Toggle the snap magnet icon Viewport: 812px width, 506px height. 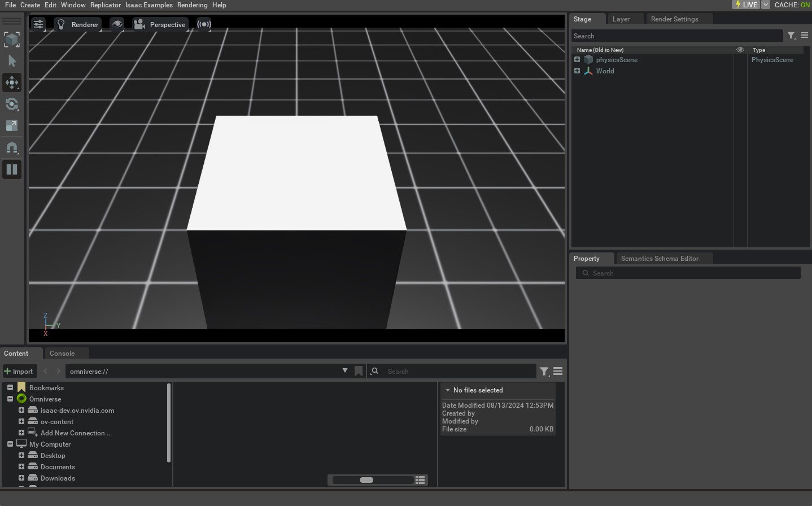point(12,148)
